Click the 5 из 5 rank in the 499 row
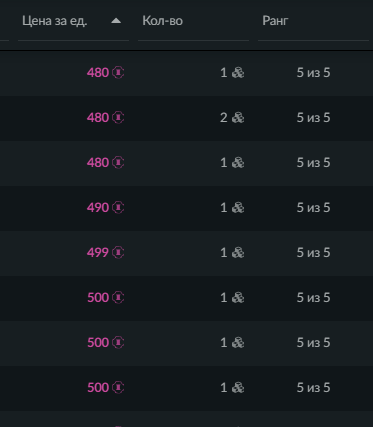The image size is (373, 427). (313, 252)
